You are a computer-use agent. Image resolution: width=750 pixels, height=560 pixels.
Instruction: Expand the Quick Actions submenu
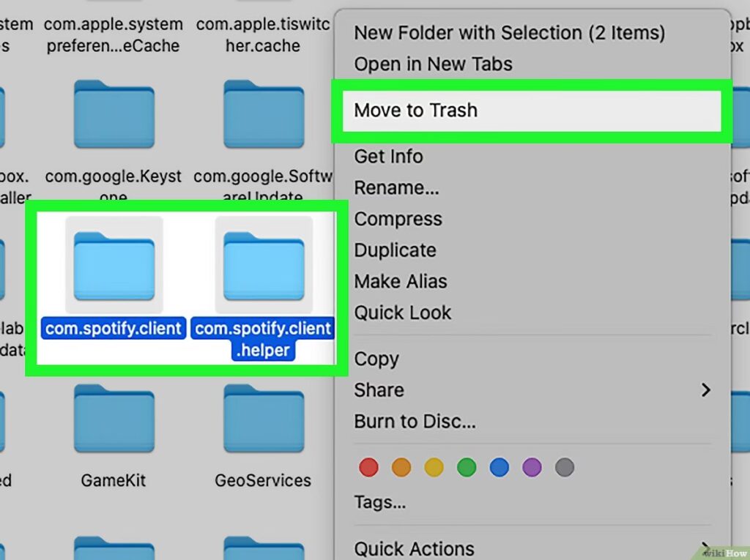click(x=414, y=548)
